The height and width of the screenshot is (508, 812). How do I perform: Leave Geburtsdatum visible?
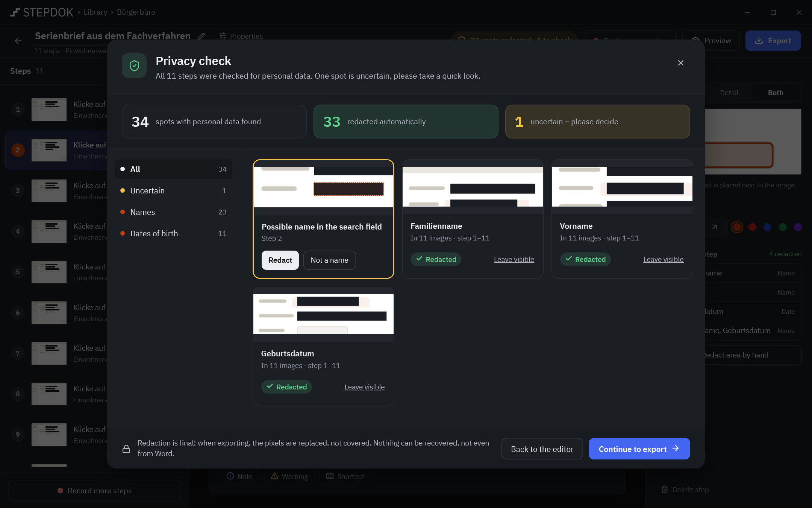pyautogui.click(x=364, y=387)
